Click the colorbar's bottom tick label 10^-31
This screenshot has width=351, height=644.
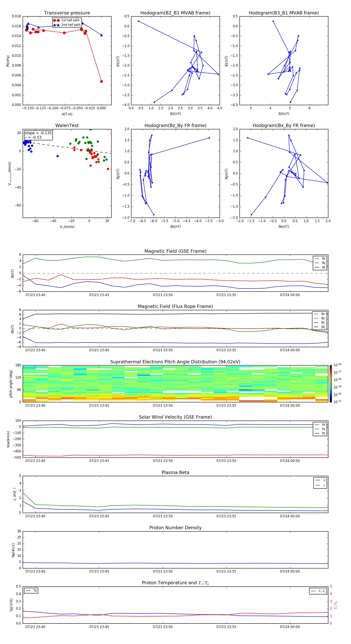pyautogui.click(x=337, y=402)
